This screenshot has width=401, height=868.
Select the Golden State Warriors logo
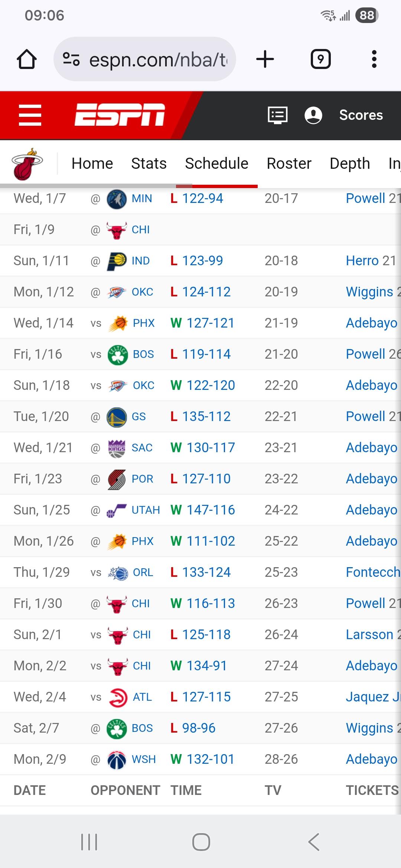pyautogui.click(x=117, y=417)
